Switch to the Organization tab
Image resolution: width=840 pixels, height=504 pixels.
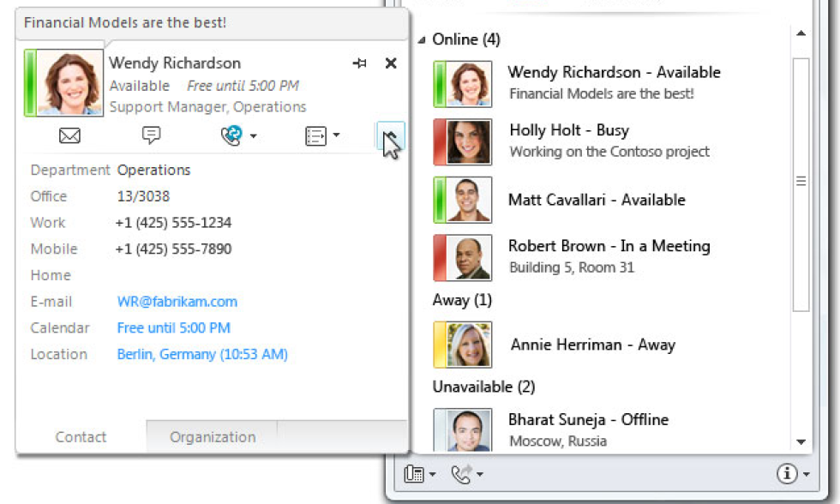click(212, 437)
